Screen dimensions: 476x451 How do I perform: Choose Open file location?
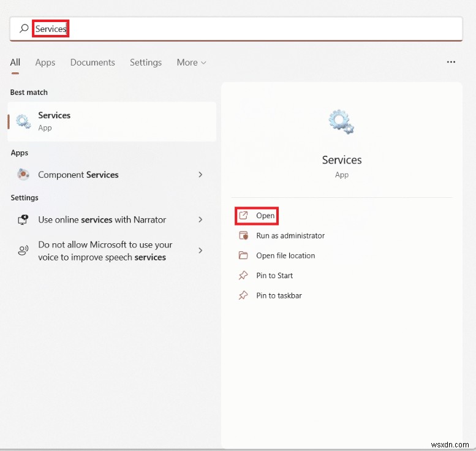click(285, 256)
